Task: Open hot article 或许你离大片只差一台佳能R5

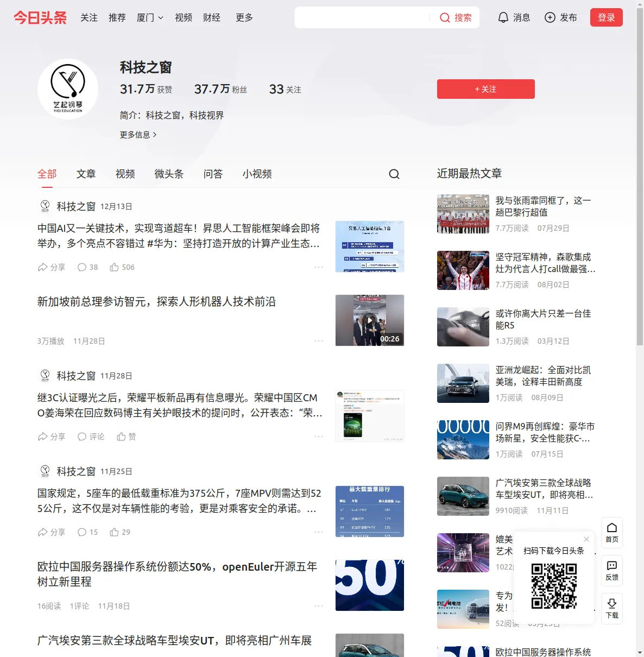Action: click(x=544, y=319)
